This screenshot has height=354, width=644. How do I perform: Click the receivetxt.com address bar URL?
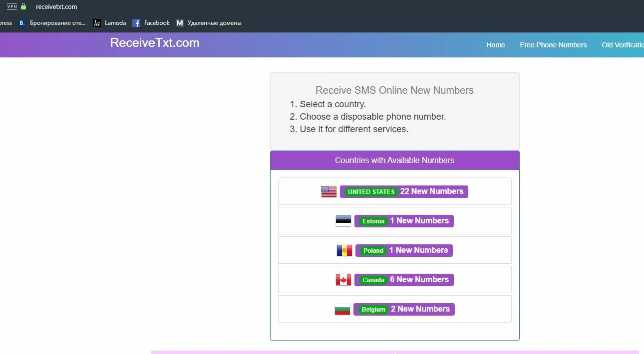(x=56, y=7)
